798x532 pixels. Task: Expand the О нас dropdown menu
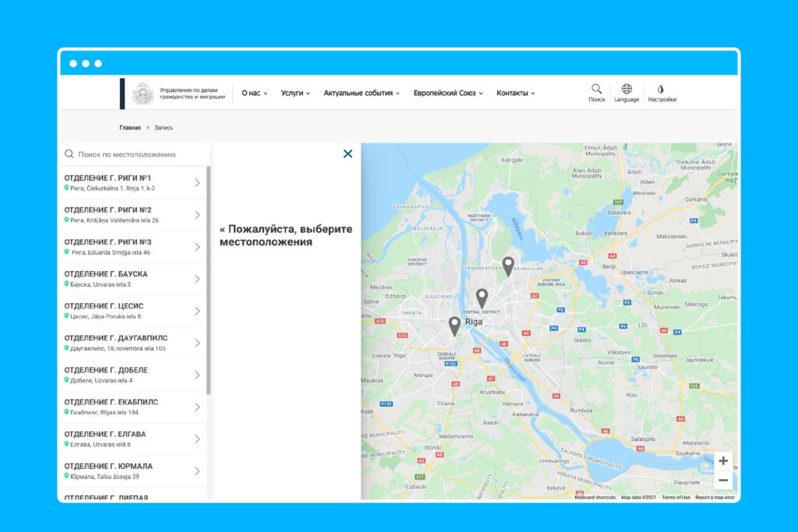[254, 93]
